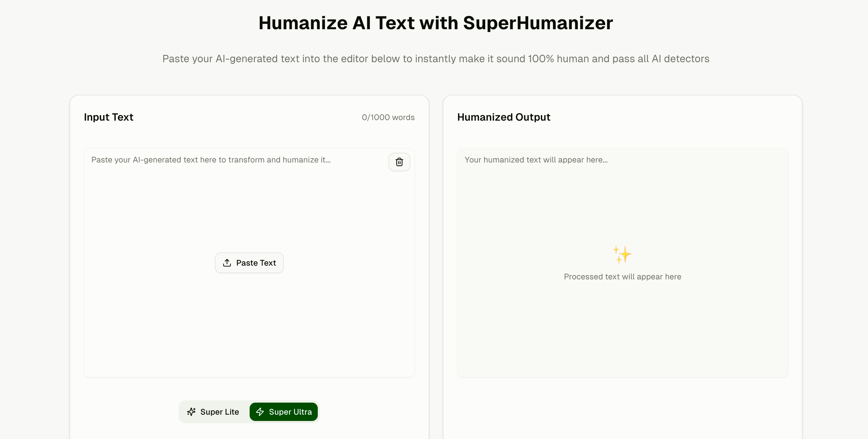Image resolution: width=868 pixels, height=439 pixels.
Task: Enable Super Ultra mode
Action: [283, 412]
